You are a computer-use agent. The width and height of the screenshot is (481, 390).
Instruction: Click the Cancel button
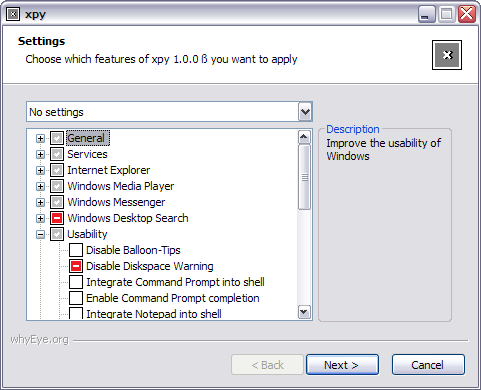tap(428, 365)
